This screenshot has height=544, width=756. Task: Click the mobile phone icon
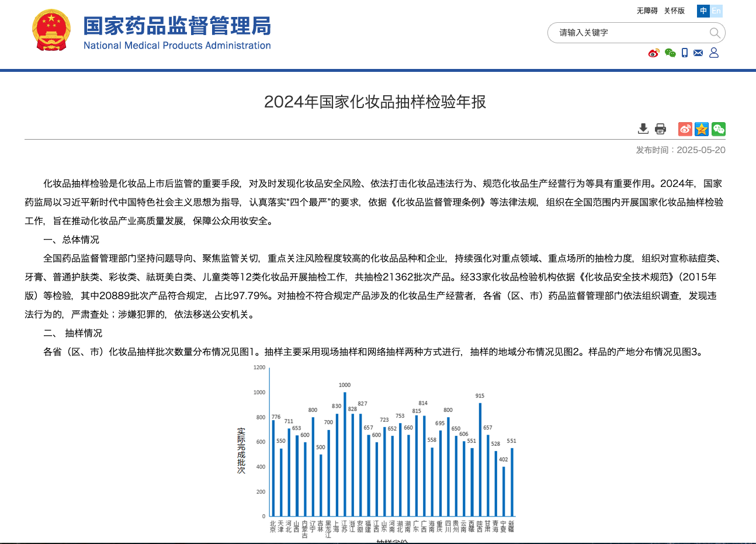click(x=685, y=53)
